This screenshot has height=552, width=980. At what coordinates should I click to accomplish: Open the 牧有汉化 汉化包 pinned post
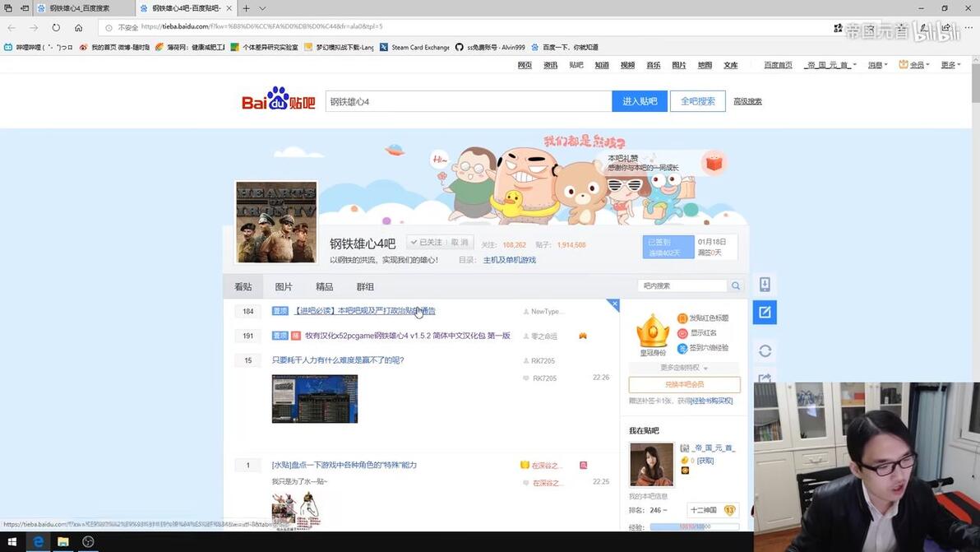(408, 336)
